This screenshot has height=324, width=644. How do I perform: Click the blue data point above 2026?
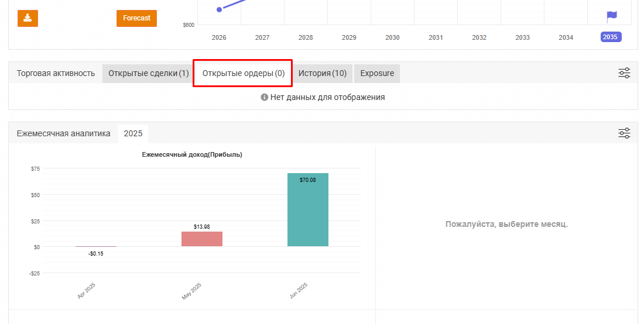pyautogui.click(x=220, y=9)
